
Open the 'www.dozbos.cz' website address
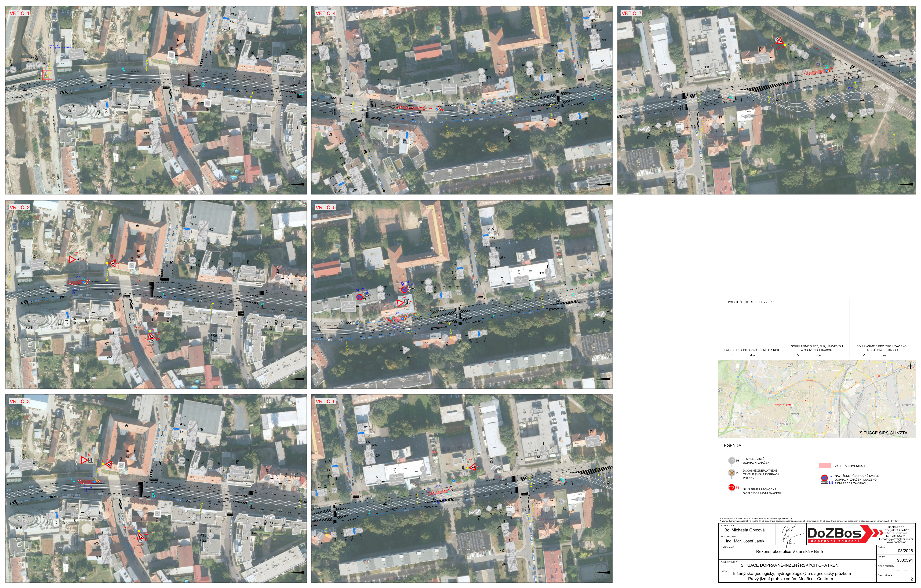click(x=897, y=542)
